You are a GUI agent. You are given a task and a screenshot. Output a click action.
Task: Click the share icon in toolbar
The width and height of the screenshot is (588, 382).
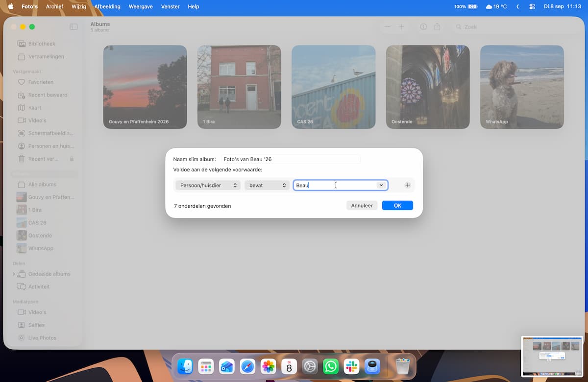click(437, 27)
